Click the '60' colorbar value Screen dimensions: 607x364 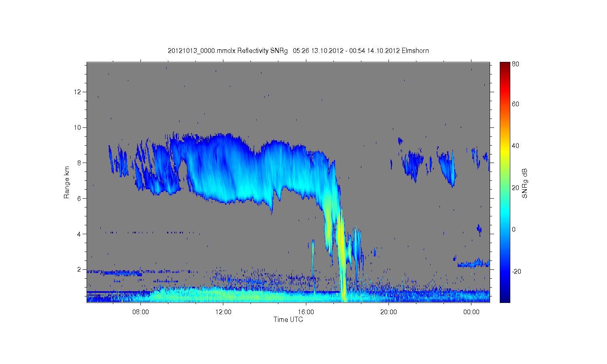[x=516, y=104]
